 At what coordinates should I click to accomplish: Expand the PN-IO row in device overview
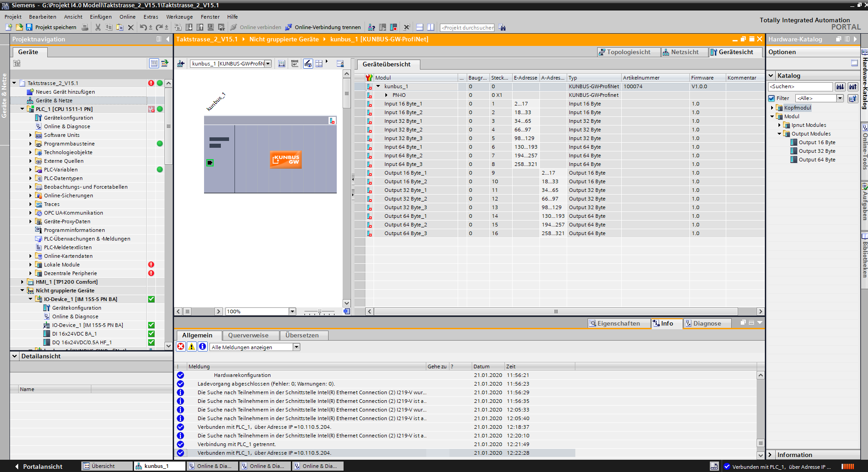coord(386,95)
